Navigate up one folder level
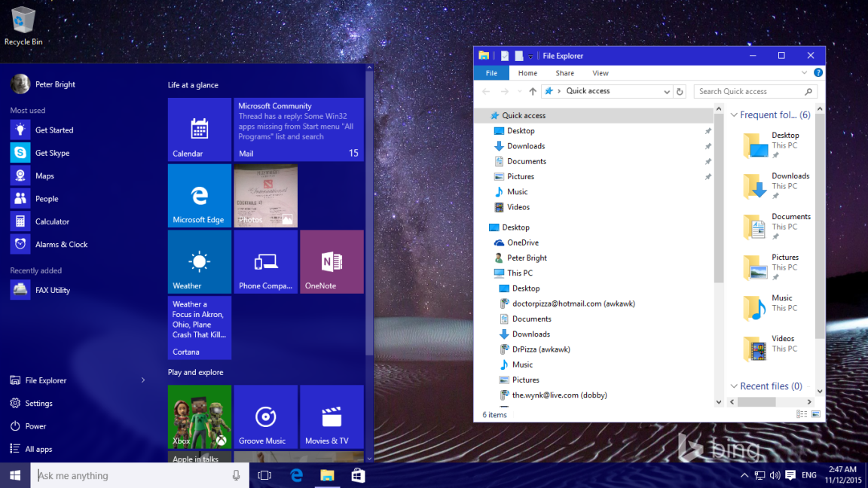This screenshot has height=488, width=868. pos(533,91)
